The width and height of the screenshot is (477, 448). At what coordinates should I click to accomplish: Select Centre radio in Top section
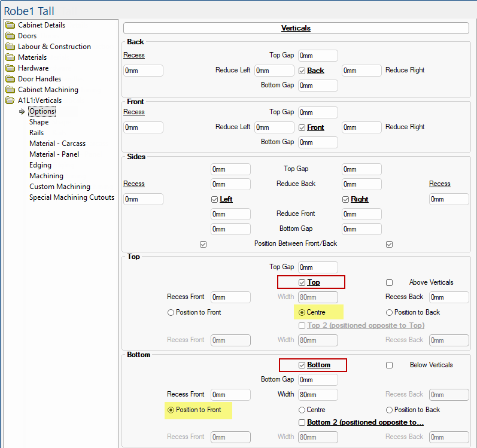tap(302, 312)
